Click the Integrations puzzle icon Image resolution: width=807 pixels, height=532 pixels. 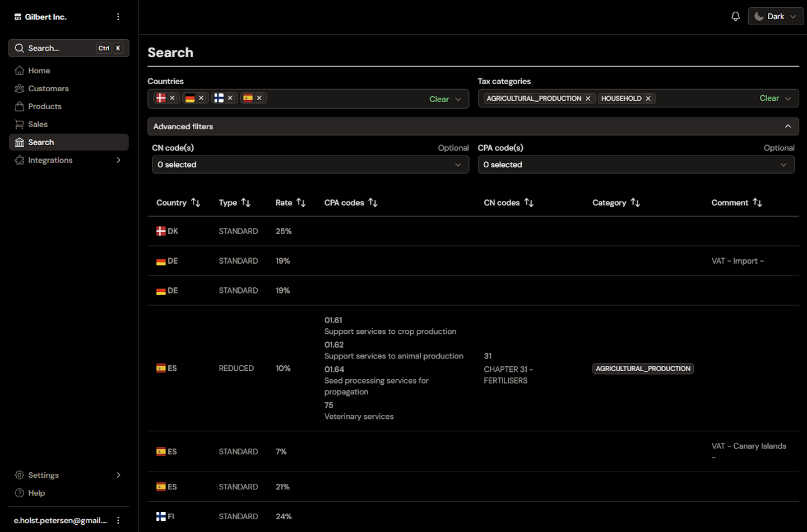pyautogui.click(x=20, y=160)
